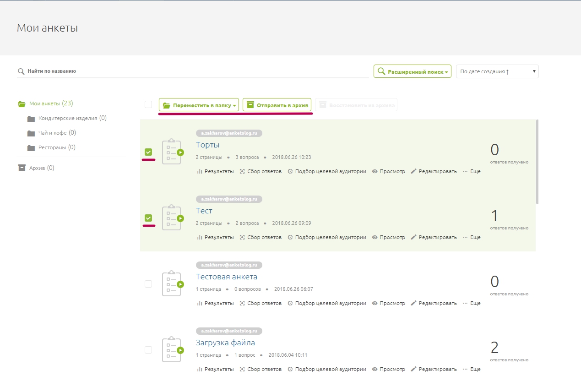Uncheck the Тест survey checkbox
581x392 pixels.
148,218
